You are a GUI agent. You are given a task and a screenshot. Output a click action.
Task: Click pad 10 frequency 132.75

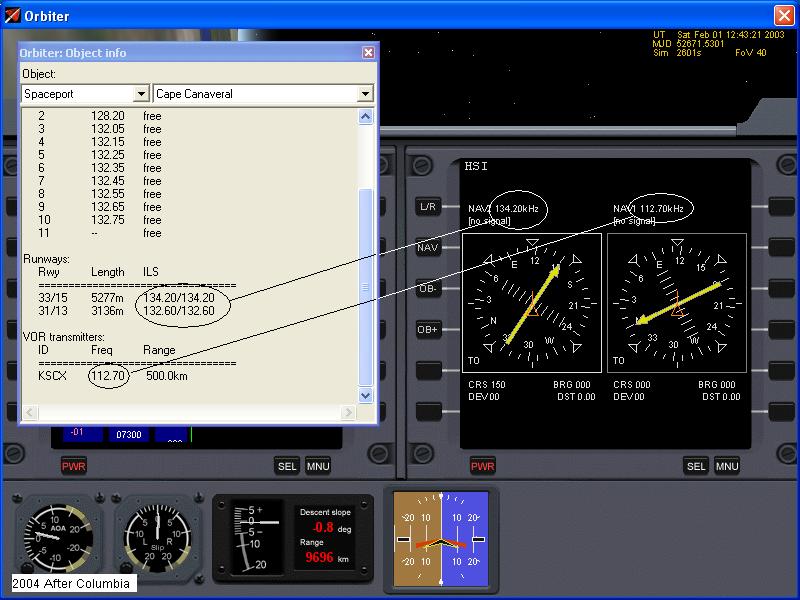click(x=108, y=220)
